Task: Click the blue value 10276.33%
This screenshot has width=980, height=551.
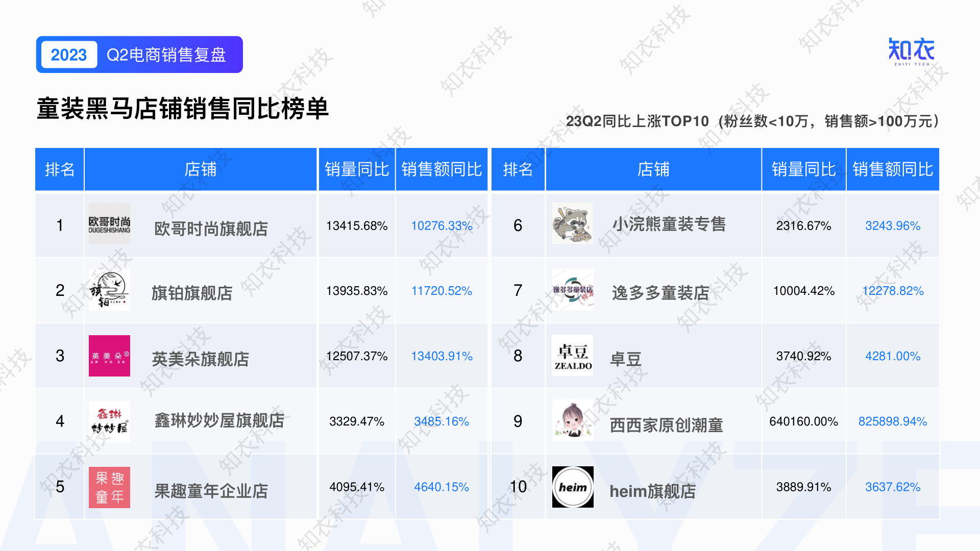Action: point(442,226)
